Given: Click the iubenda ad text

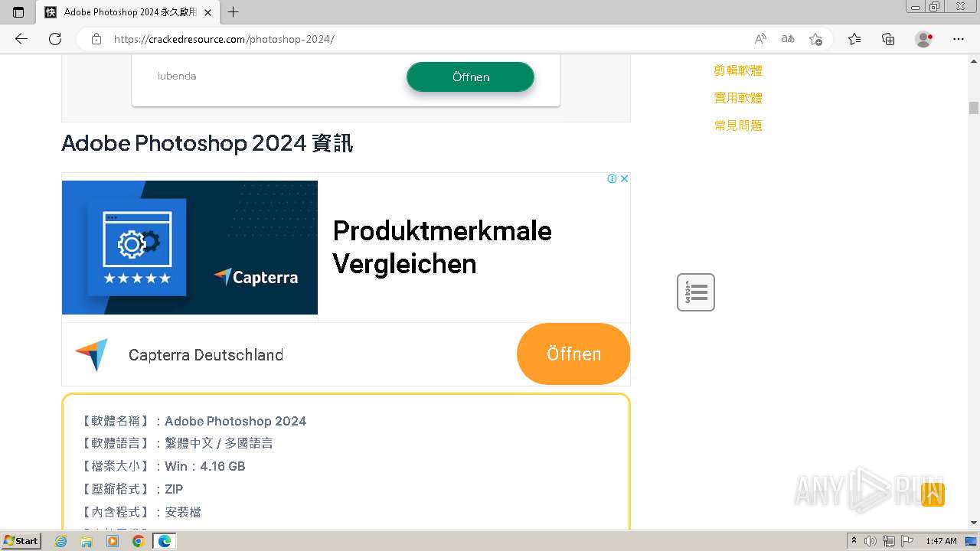Looking at the screenshot, I should pos(177,77).
